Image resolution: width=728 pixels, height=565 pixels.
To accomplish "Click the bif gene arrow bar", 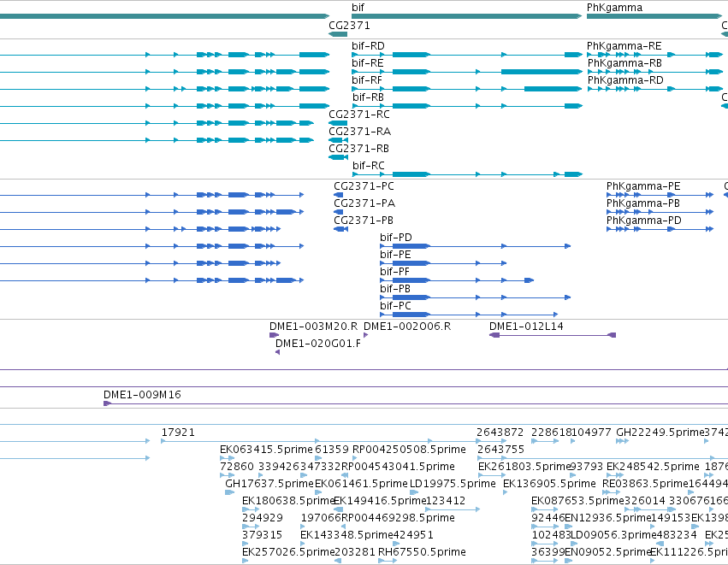I will (x=466, y=16).
